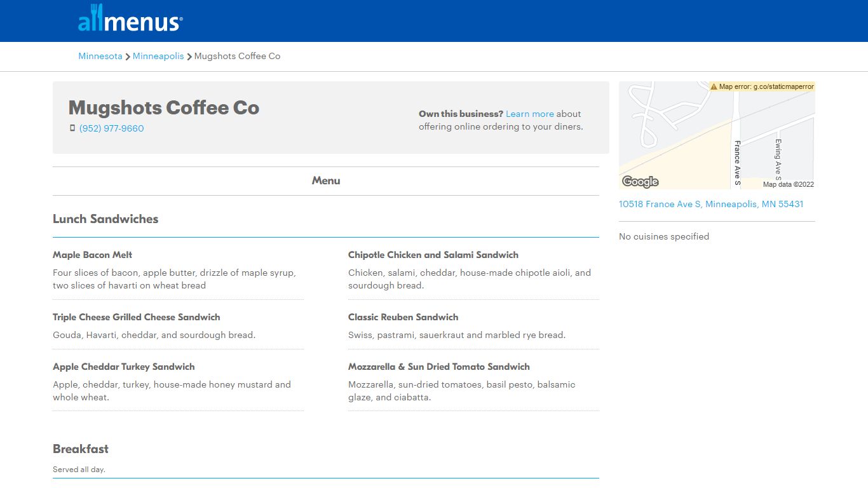The width and height of the screenshot is (868, 488).
Task: Open the 10518 France Ave S address link
Action: 711,204
